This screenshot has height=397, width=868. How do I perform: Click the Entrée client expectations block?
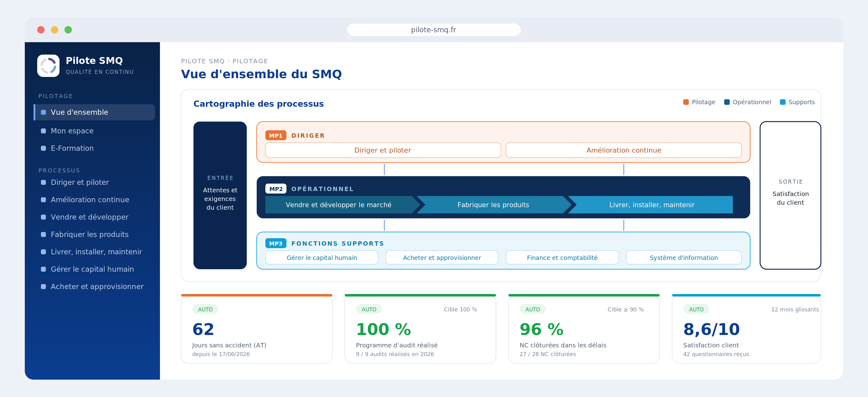(220, 195)
